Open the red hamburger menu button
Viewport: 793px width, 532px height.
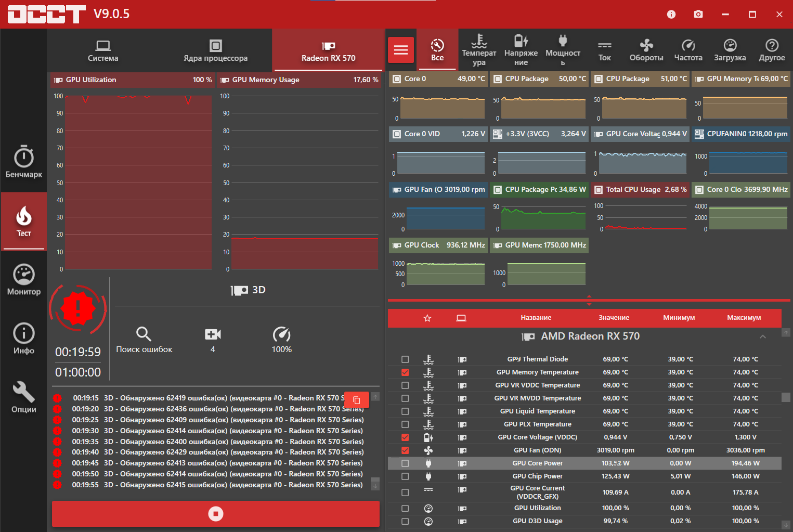[x=401, y=50]
